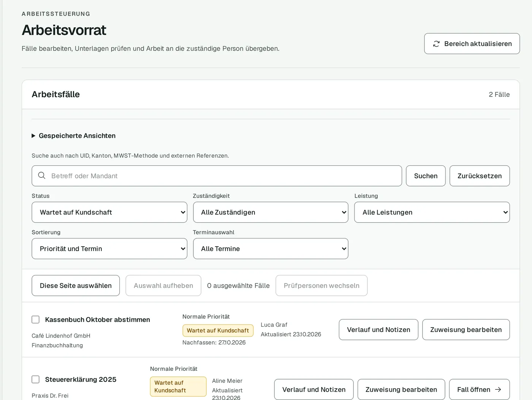Click the Praxis Dr. Frei text

(50, 395)
